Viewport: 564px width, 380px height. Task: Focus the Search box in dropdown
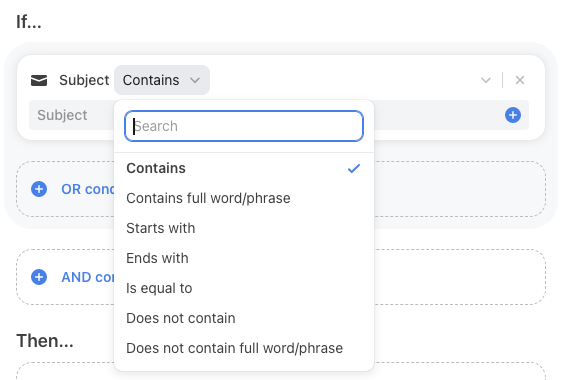point(244,126)
